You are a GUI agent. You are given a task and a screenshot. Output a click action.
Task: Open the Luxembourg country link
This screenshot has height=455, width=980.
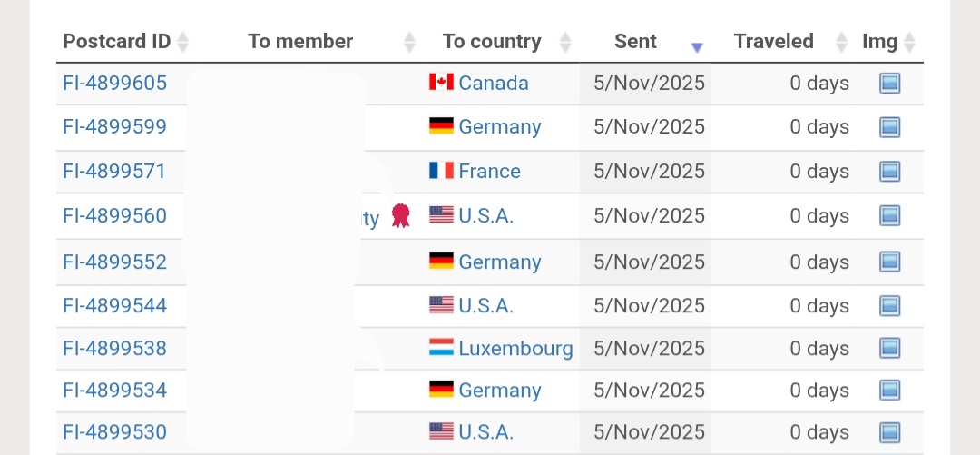(x=515, y=349)
